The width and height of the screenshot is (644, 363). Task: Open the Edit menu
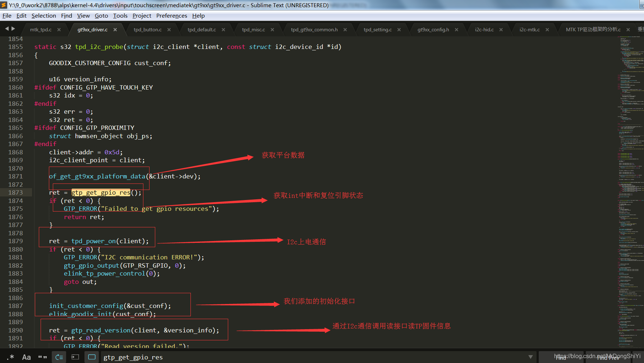22,15
